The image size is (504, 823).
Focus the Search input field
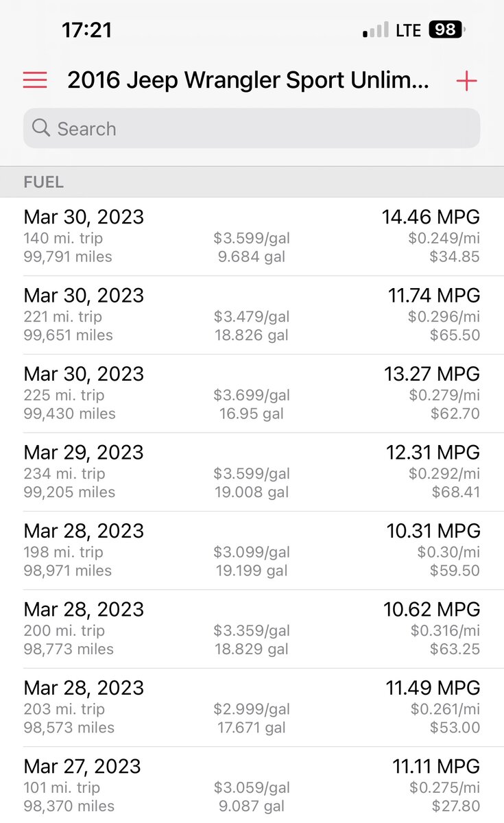[261, 128]
